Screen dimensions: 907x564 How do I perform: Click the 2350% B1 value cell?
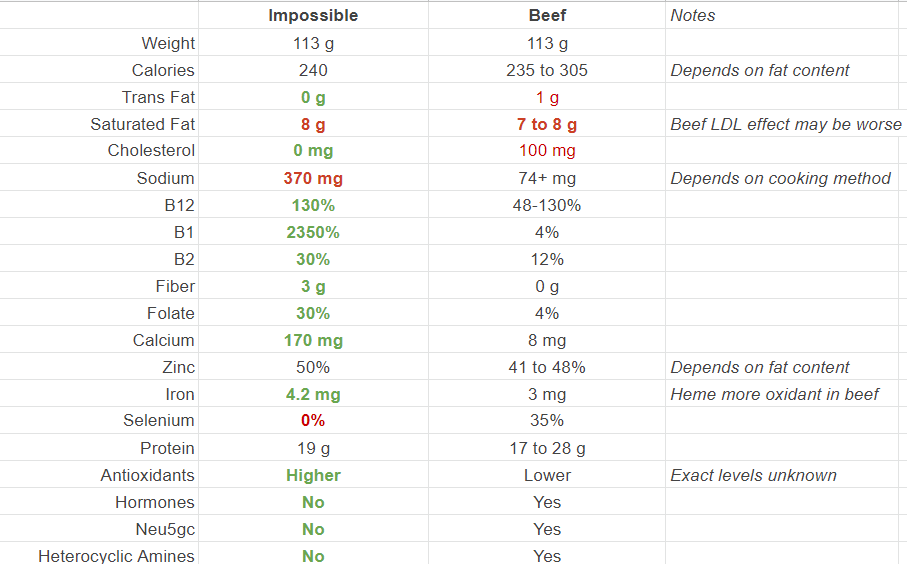tap(313, 232)
